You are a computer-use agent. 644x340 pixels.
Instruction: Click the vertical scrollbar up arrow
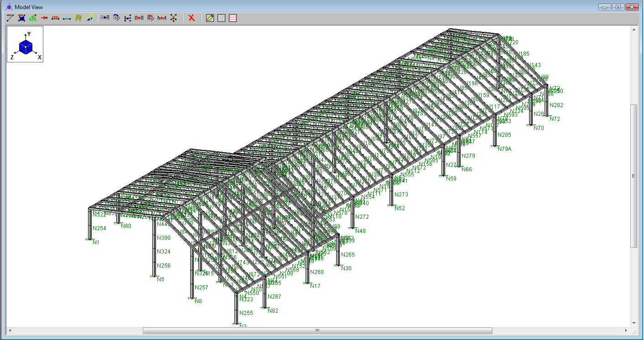tap(634, 30)
